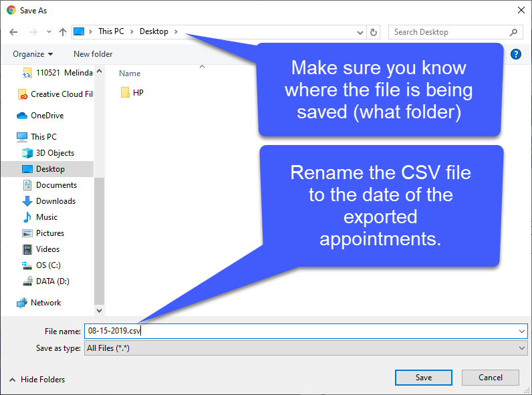Open the Help question mark icon
The width and height of the screenshot is (532, 395).
tap(515, 54)
